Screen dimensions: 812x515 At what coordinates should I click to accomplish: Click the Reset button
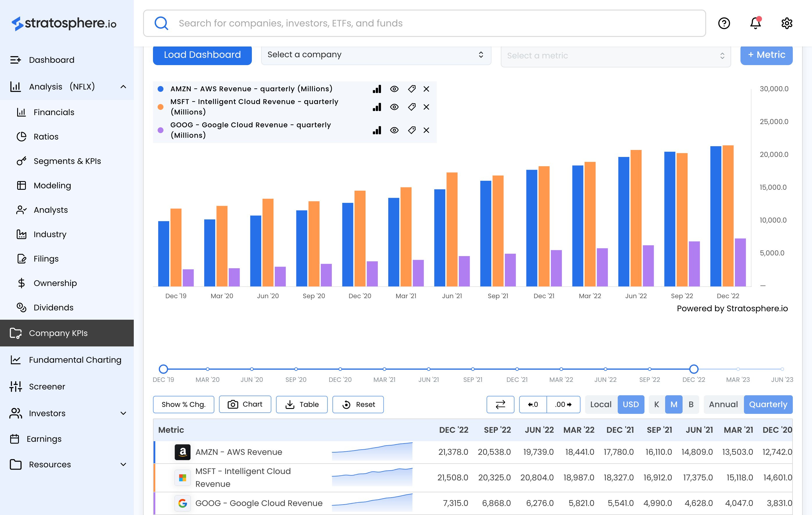(358, 405)
